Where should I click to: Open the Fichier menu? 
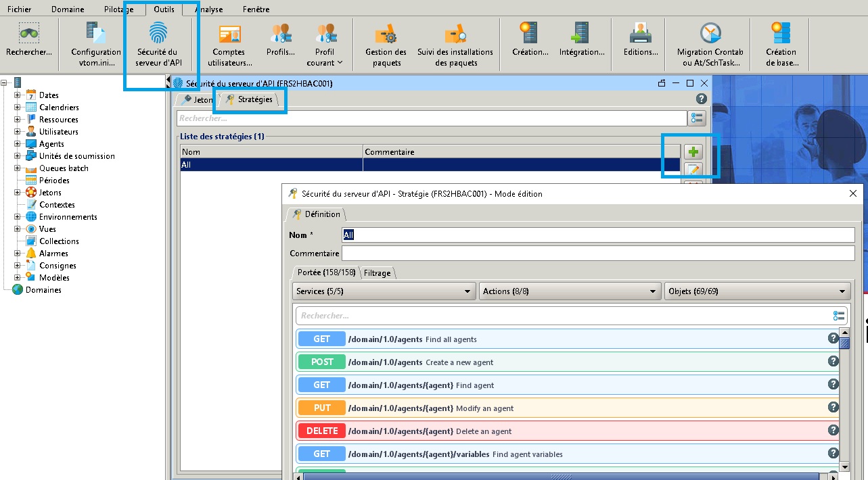tap(19, 9)
